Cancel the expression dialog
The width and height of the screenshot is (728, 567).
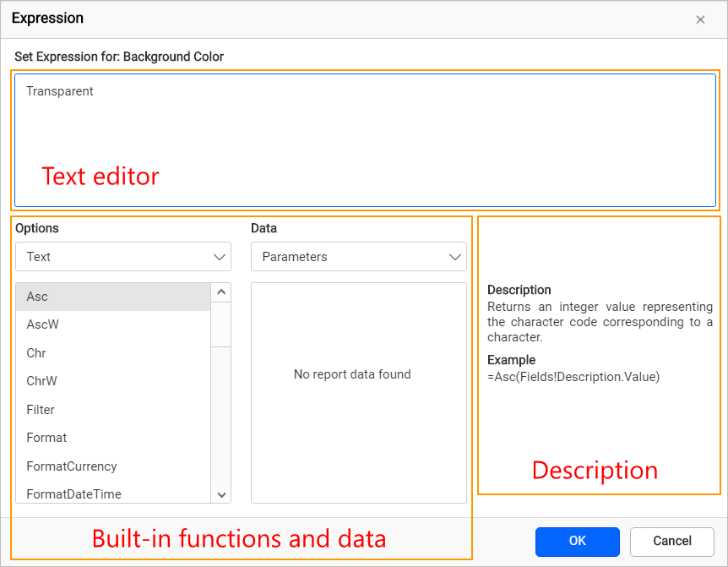click(x=671, y=542)
